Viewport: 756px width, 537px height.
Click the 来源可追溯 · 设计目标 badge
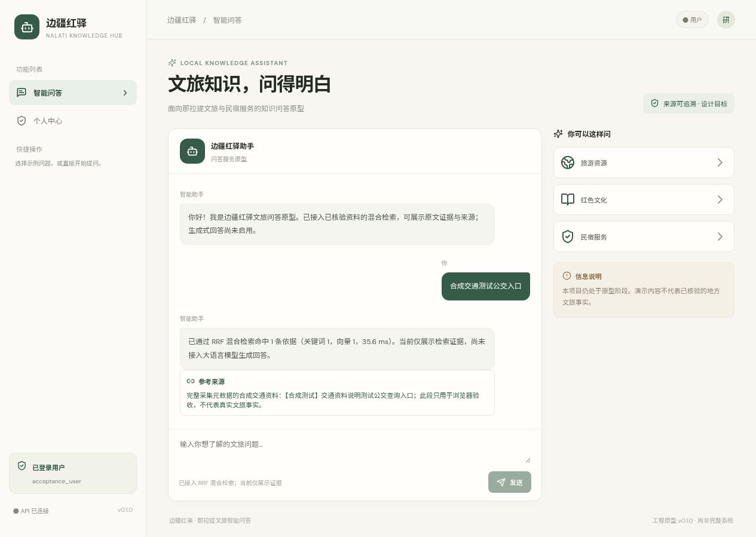688,103
